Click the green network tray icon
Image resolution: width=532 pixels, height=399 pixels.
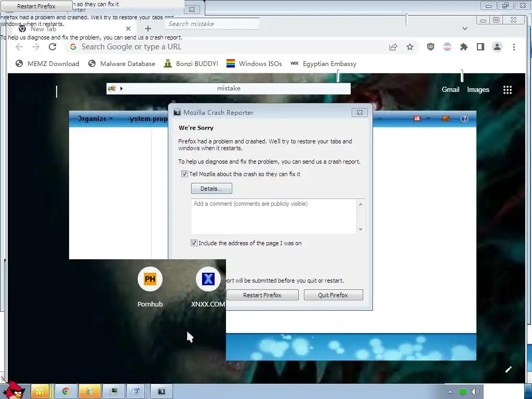[462, 392]
